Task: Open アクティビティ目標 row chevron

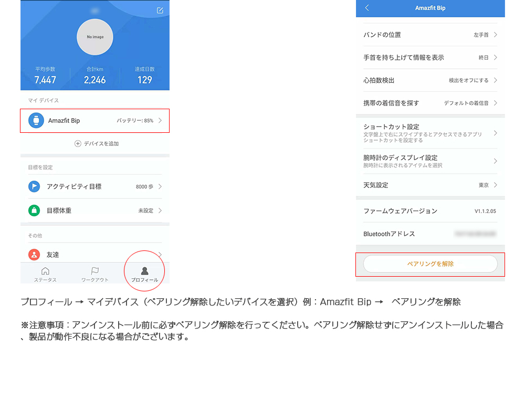Action: coord(160,186)
